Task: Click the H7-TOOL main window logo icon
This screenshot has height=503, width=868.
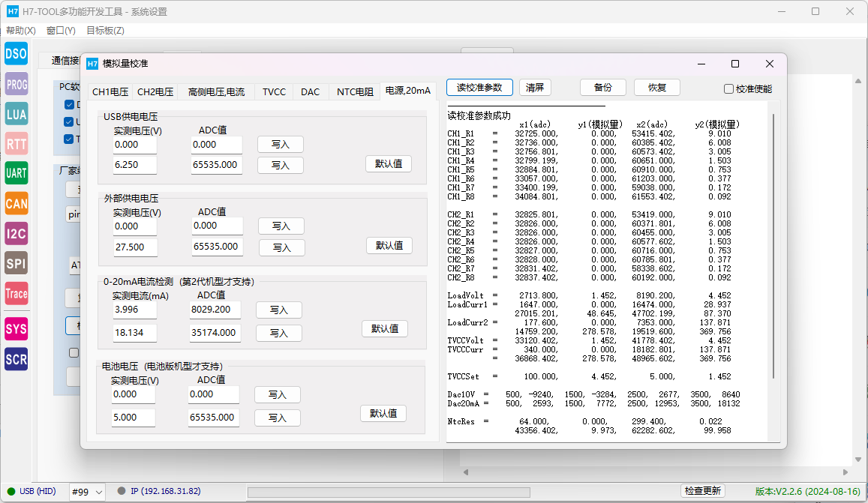Action: [x=12, y=11]
